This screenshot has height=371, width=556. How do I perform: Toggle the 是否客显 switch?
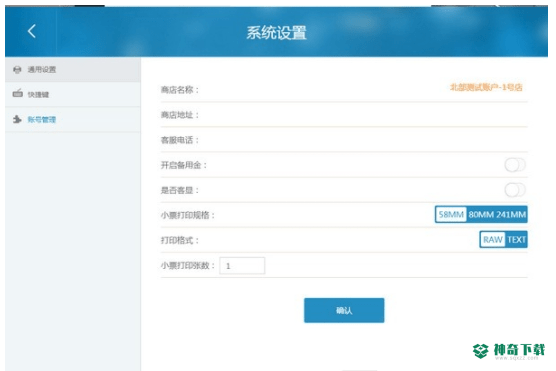point(515,190)
